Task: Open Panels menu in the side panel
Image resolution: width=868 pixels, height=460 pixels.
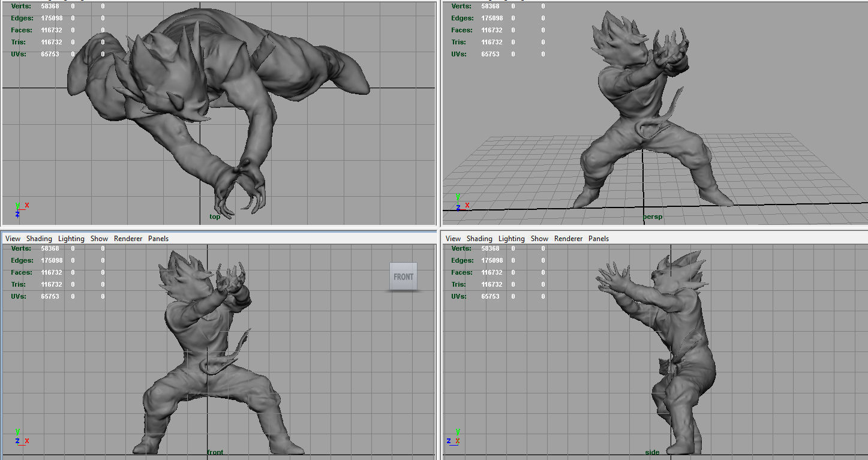Action: point(599,239)
